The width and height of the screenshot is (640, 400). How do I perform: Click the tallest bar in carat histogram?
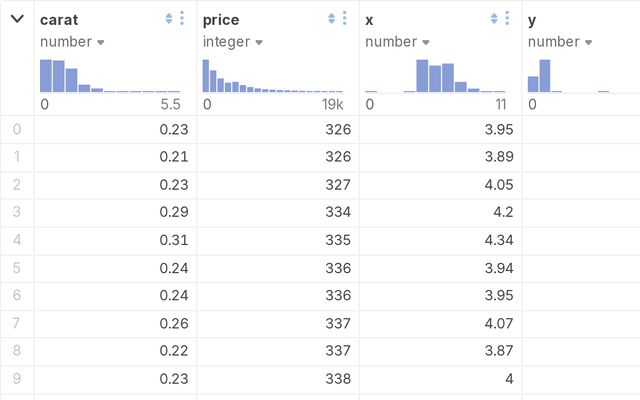pyautogui.click(x=46, y=76)
